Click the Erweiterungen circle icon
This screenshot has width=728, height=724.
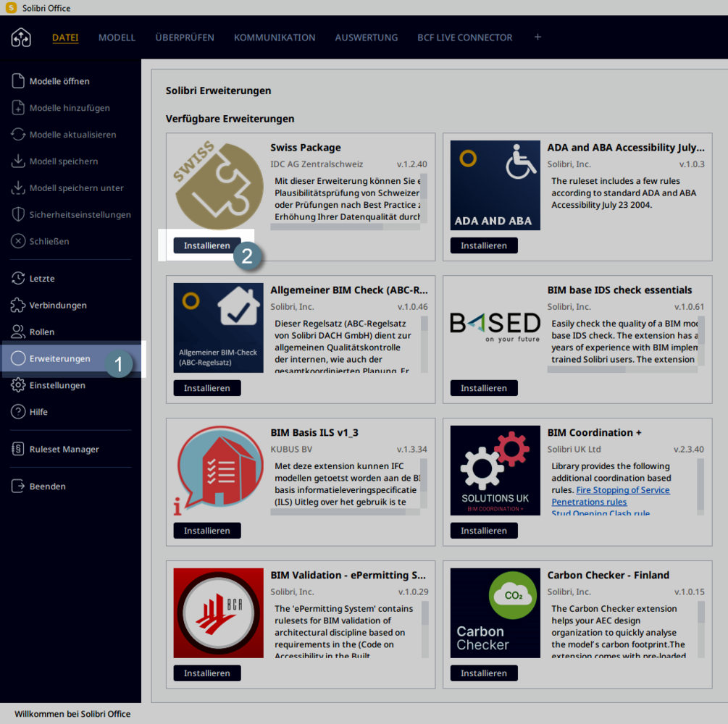17,358
